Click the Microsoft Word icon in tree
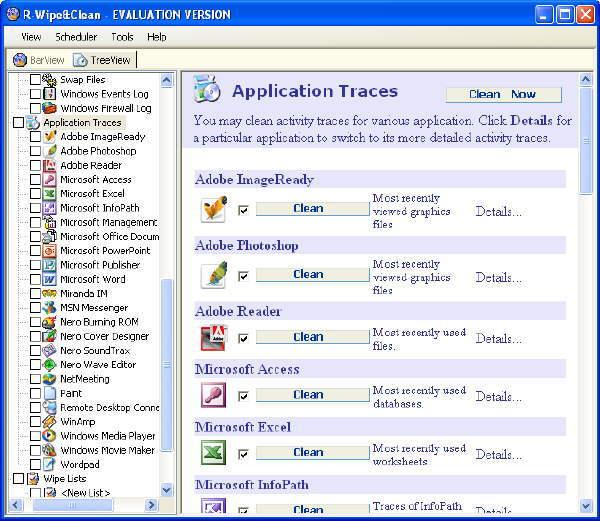This screenshot has width=600, height=521. coord(50,279)
